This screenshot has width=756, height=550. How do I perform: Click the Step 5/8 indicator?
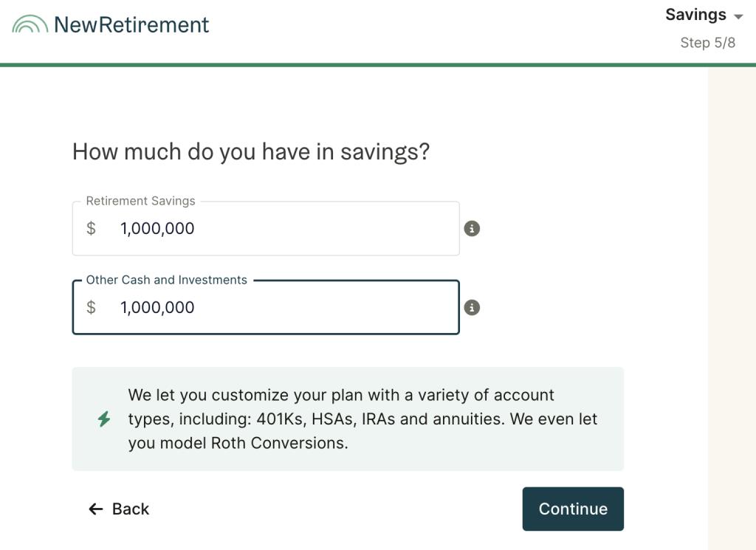click(x=707, y=43)
